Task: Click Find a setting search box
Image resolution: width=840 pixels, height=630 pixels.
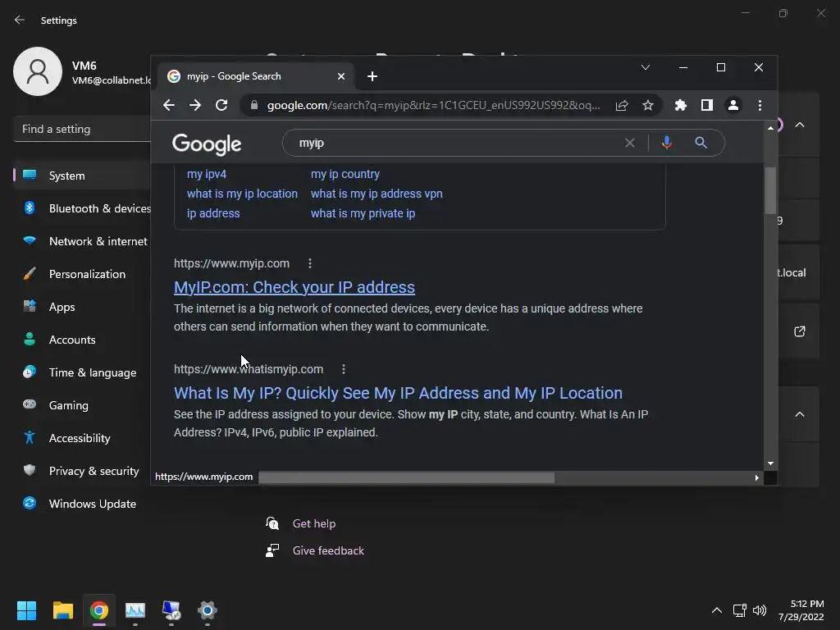Action: [x=82, y=129]
